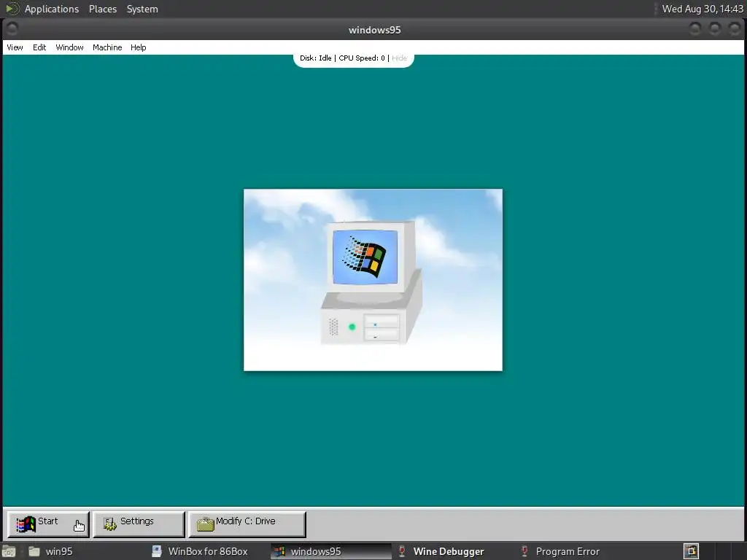Open the emulator Settings button
This screenshot has width=747, height=560.
[139, 524]
